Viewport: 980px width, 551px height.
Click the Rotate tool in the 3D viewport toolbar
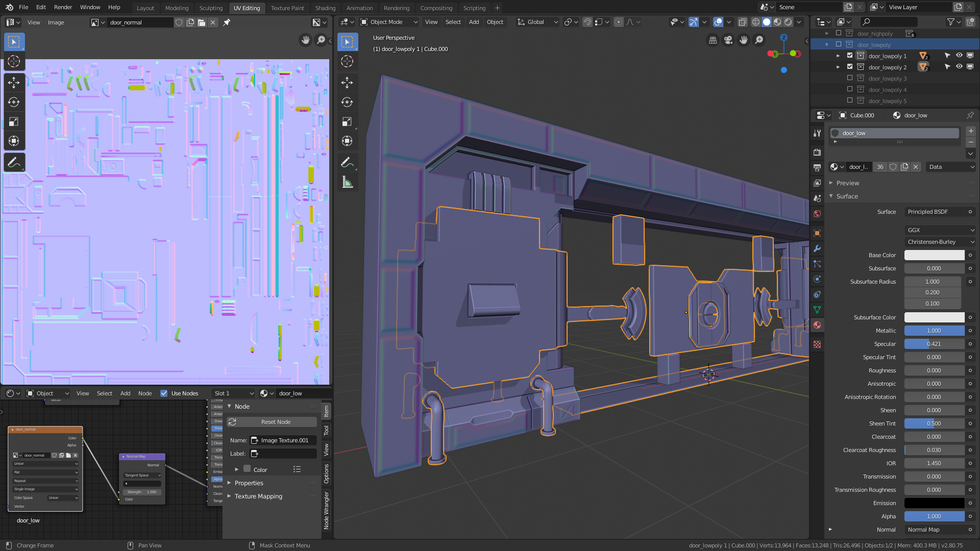[347, 102]
